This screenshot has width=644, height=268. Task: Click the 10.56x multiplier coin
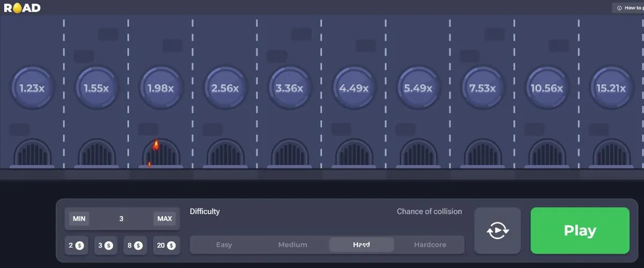click(x=547, y=88)
